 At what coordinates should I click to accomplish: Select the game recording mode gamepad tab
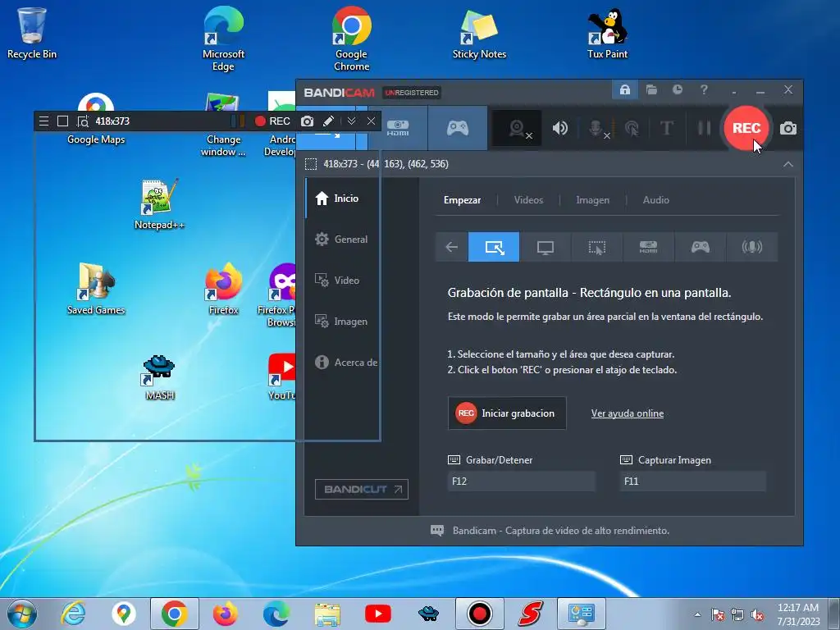[x=458, y=127]
